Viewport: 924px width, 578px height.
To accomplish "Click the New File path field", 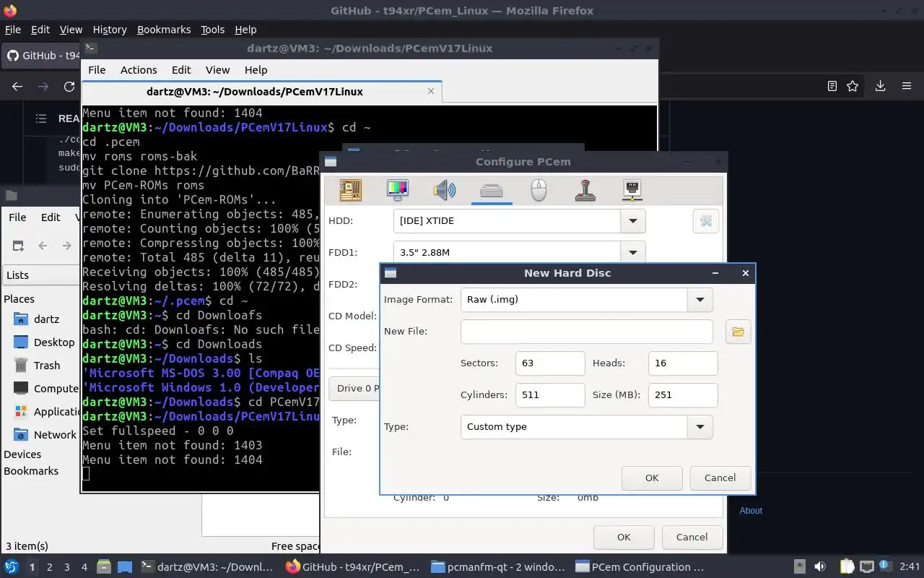I will coord(587,332).
